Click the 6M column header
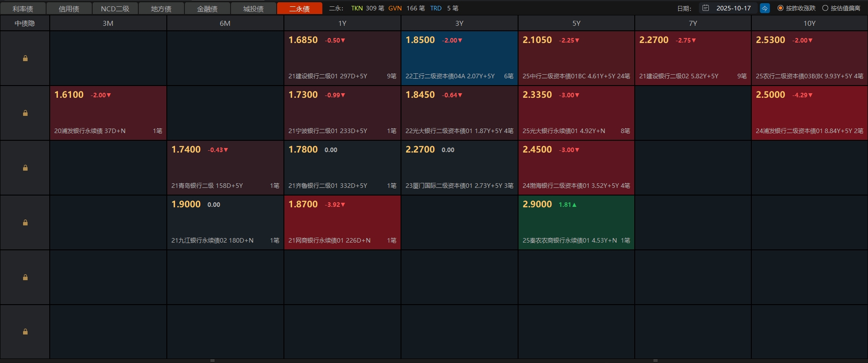This screenshot has width=868, height=363. pyautogui.click(x=225, y=23)
